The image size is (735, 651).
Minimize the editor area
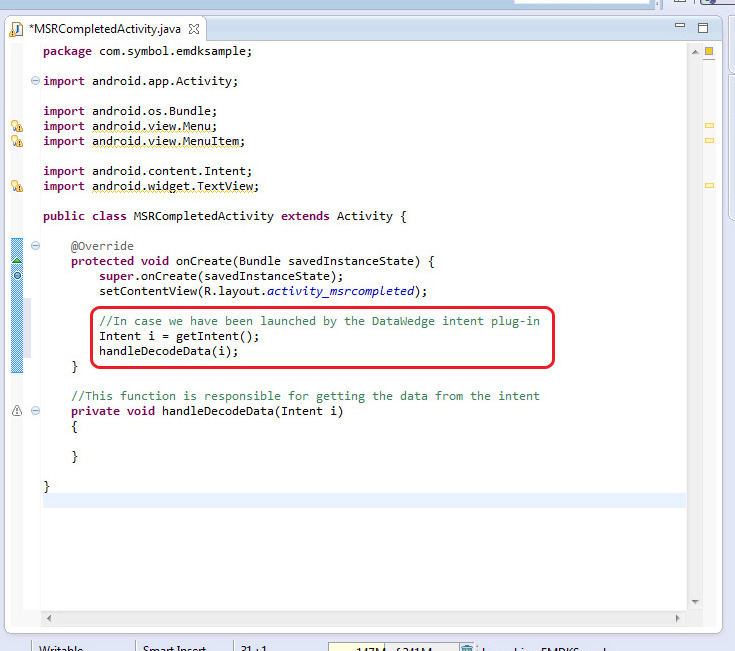pyautogui.click(x=679, y=28)
